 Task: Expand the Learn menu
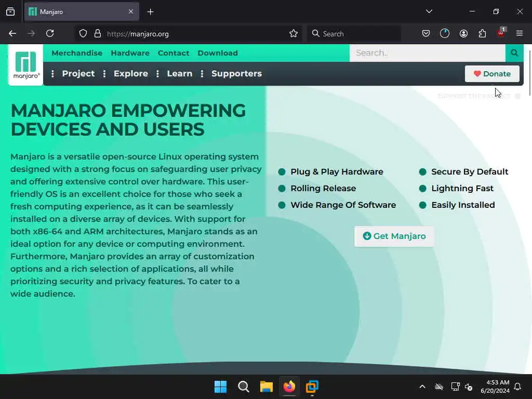point(179,74)
